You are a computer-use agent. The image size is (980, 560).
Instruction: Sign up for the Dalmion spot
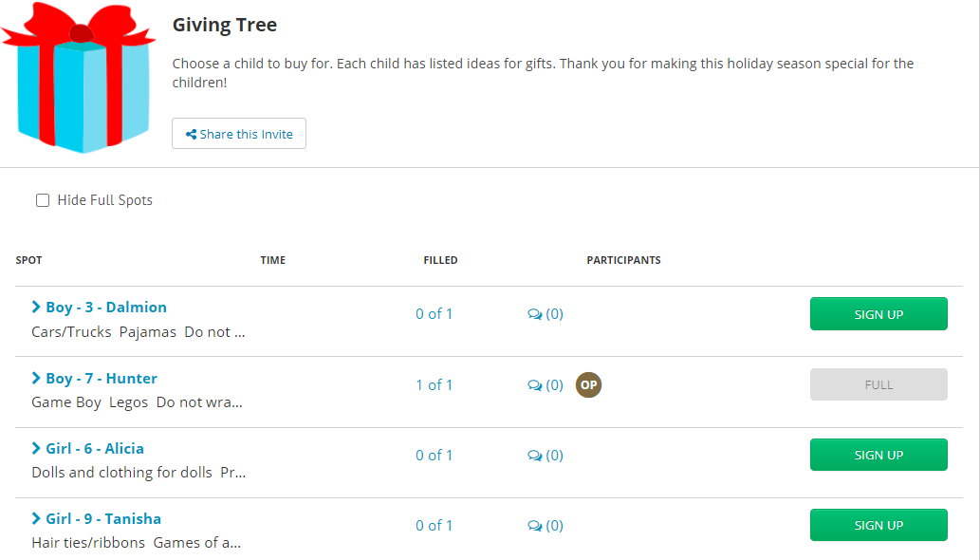point(878,314)
